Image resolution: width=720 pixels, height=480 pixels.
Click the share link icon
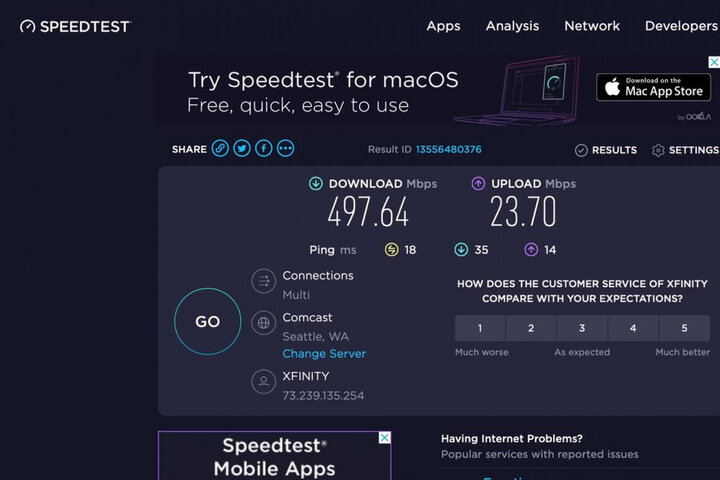(x=220, y=149)
